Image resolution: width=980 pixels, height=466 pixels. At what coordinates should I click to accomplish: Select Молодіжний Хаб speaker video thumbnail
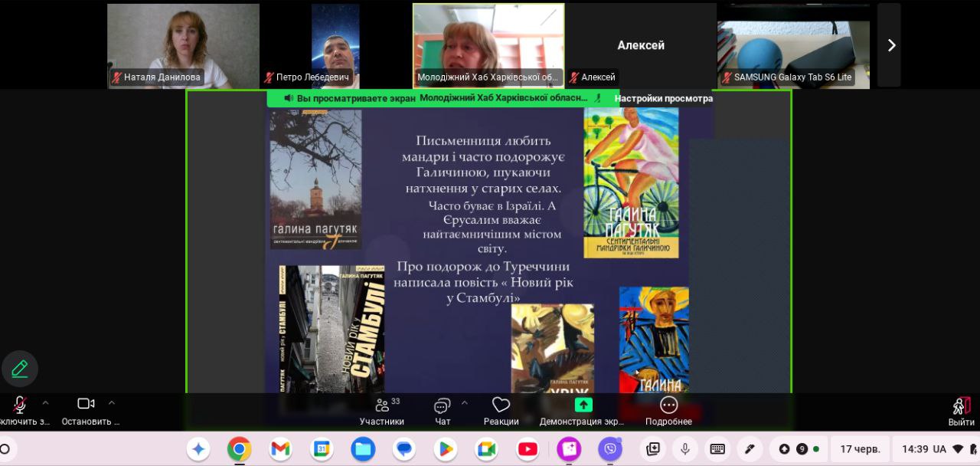point(488,45)
